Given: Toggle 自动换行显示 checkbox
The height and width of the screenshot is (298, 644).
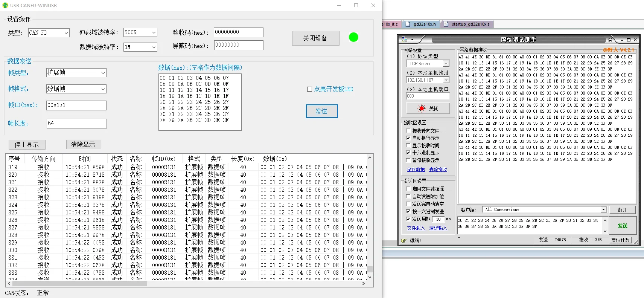Looking at the screenshot, I should pos(408,138).
